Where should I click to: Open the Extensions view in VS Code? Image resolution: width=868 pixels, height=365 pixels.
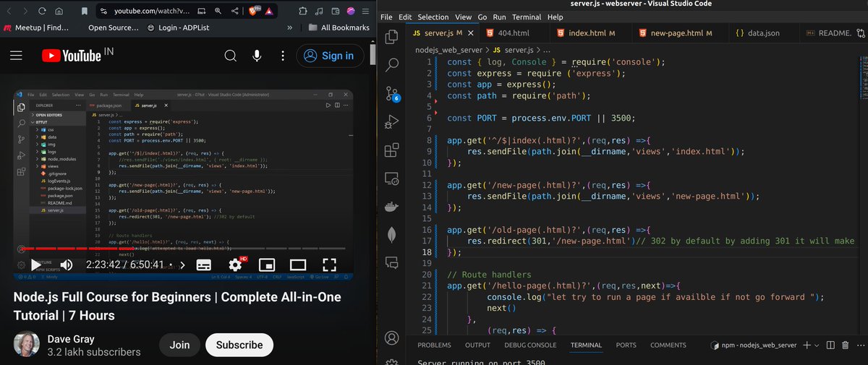[x=392, y=150]
